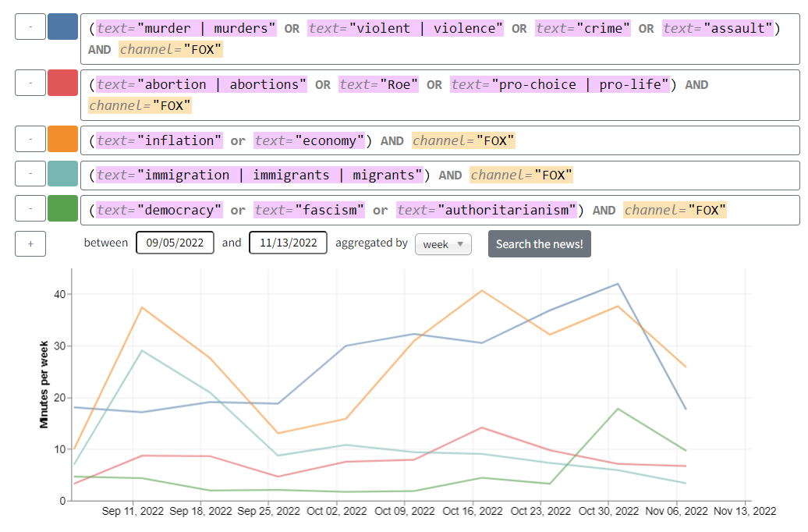Click the Oct 02, 2022 axis label
Screen dimensions: 808x532
point(336,512)
